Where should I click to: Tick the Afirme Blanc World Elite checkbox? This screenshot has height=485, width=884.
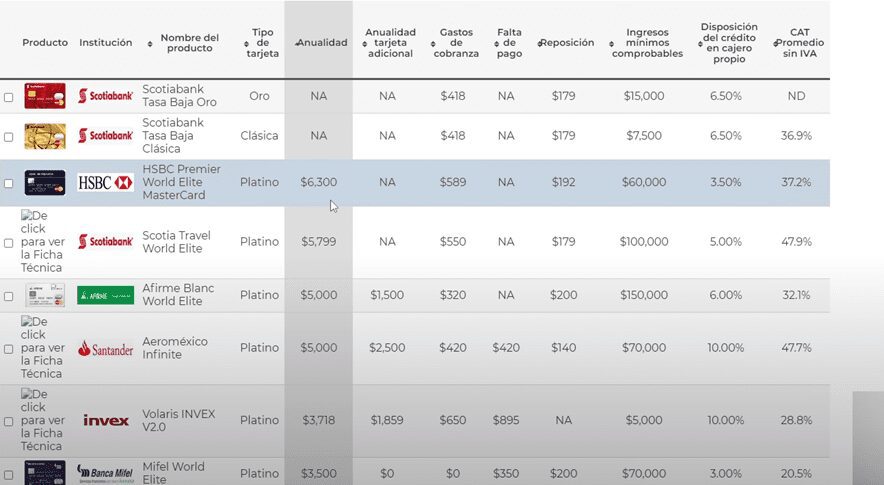click(x=9, y=296)
